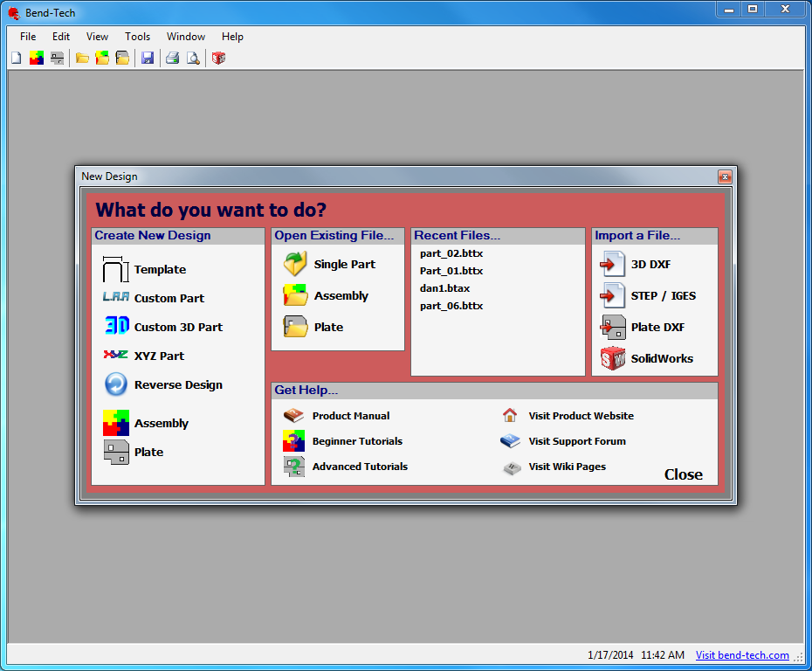The width and height of the screenshot is (812, 671).
Task: Click the save floppy disk toolbar icon
Action: coord(148,58)
